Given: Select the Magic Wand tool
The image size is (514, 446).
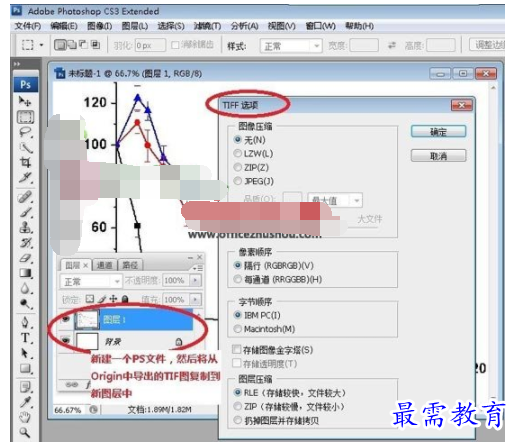Looking at the screenshot, I should (x=25, y=147).
